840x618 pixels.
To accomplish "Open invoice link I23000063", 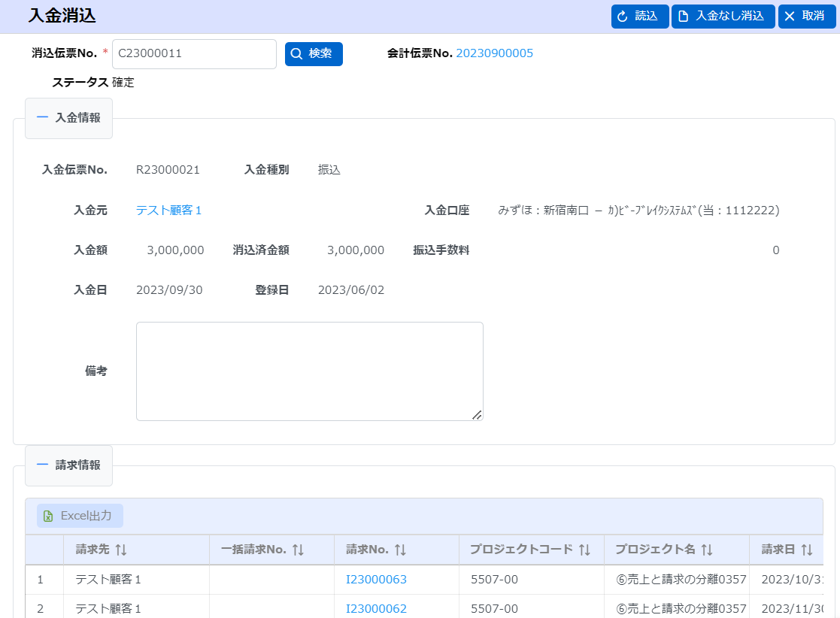I will pos(376,580).
